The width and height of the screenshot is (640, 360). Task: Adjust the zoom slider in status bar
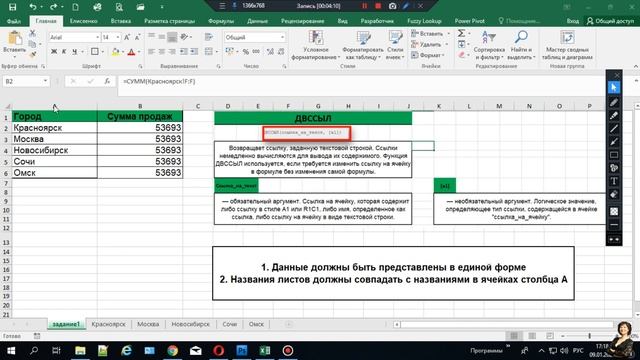coord(589,336)
